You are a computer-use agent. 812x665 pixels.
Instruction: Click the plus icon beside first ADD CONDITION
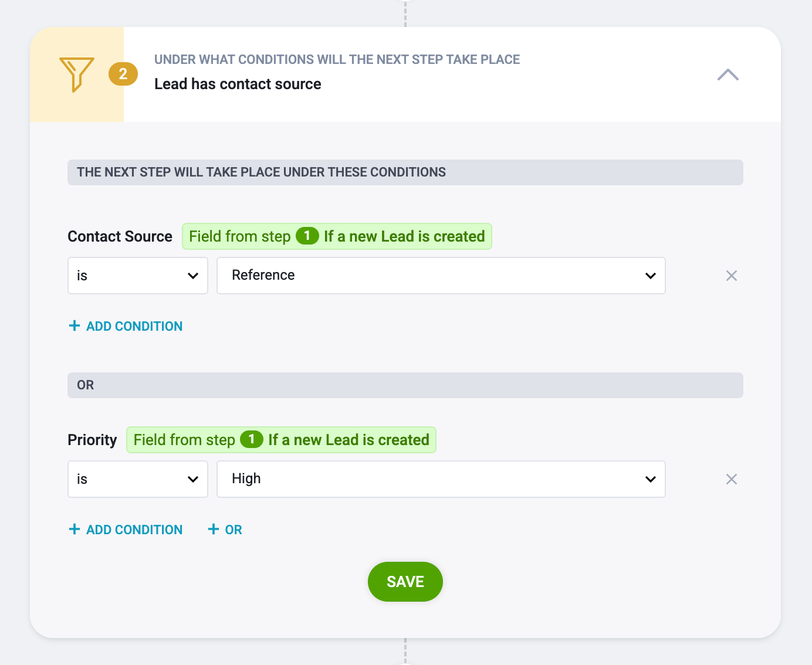click(75, 325)
